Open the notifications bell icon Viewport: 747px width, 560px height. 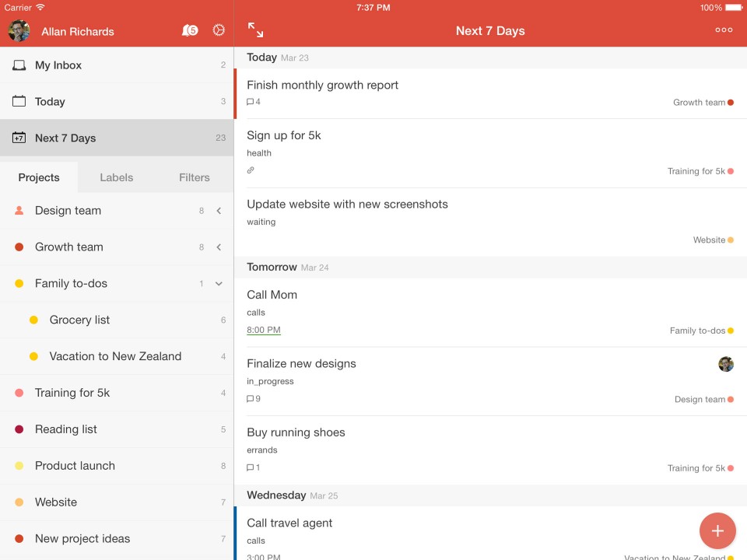[189, 30]
